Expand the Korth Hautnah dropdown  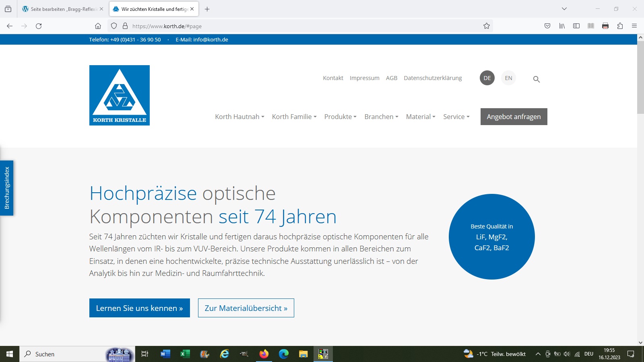tap(239, 117)
